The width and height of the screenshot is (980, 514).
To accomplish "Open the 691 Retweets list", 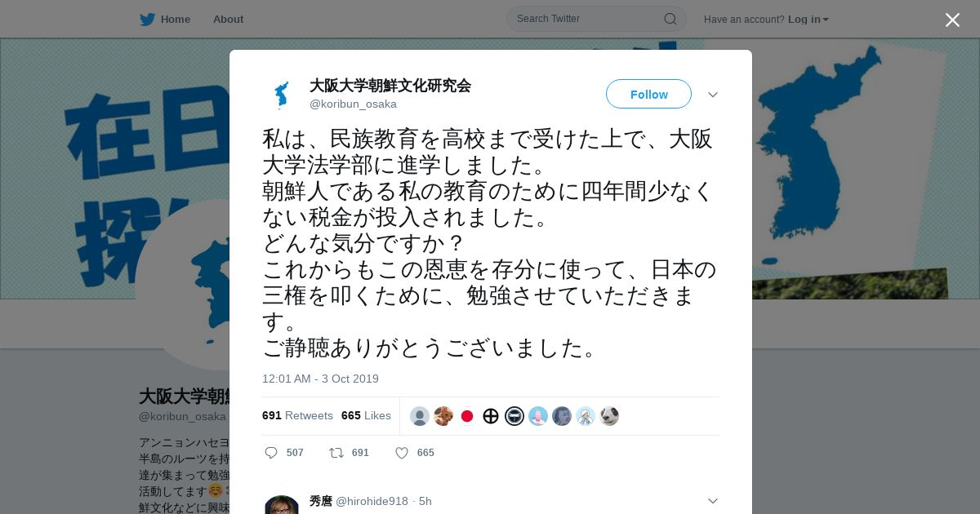I will point(297,415).
